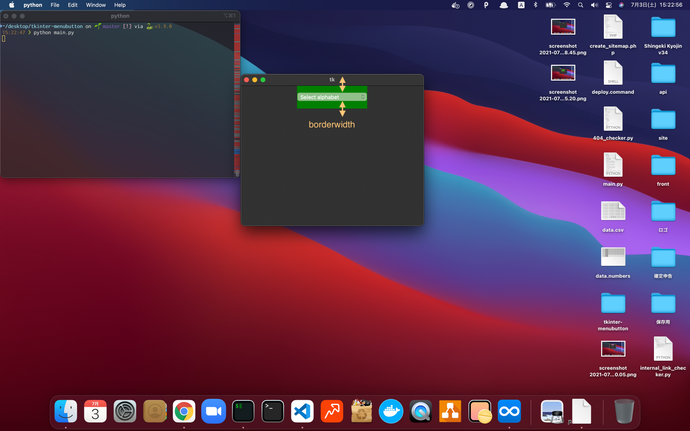Select the tkinter-menubutton folder on desktop

(x=613, y=307)
